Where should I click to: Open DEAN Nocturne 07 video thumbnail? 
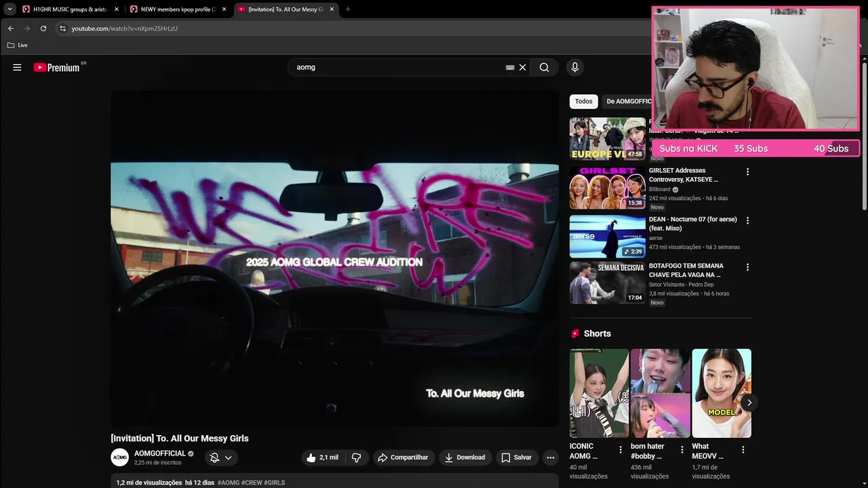coord(608,237)
